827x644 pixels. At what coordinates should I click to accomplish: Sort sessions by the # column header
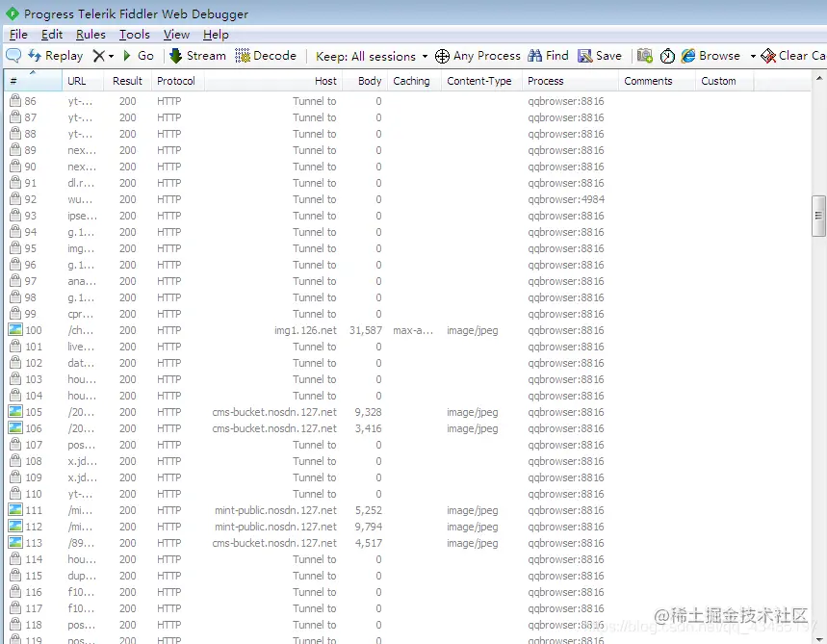point(34,81)
